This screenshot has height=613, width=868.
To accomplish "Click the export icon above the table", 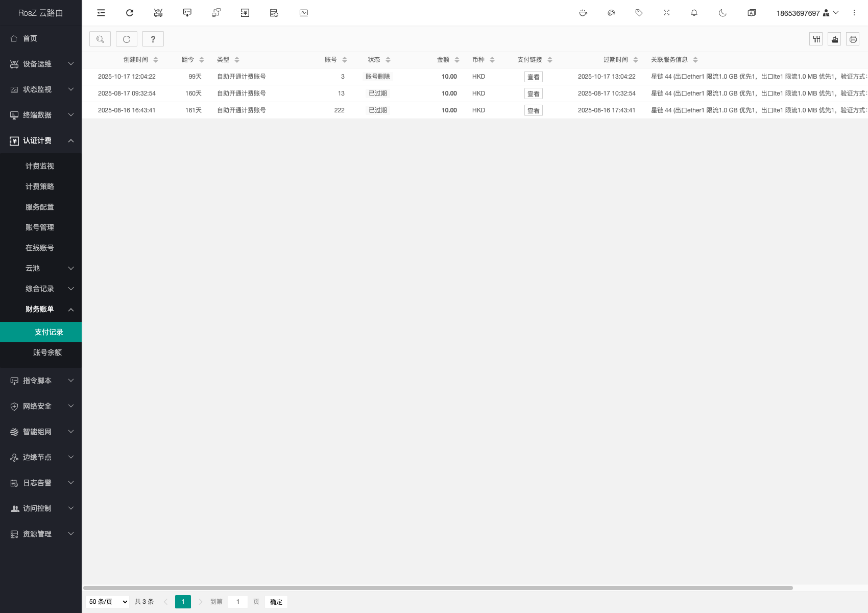I will [x=834, y=39].
